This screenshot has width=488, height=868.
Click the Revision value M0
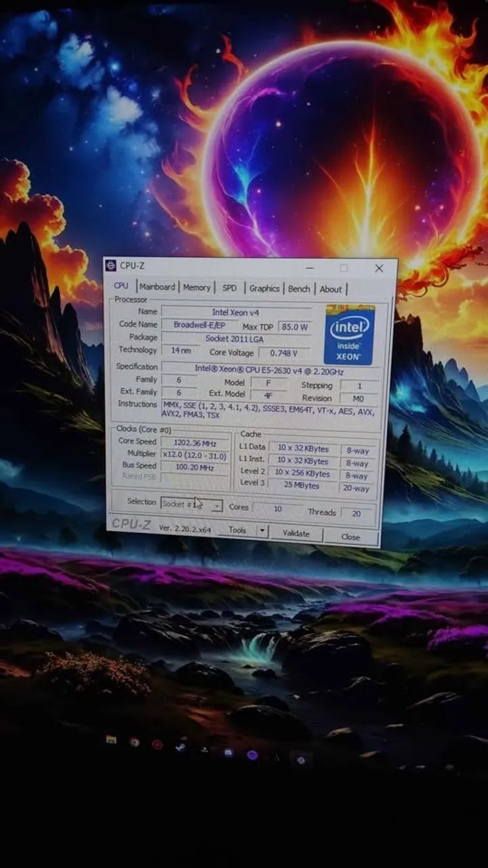358,399
